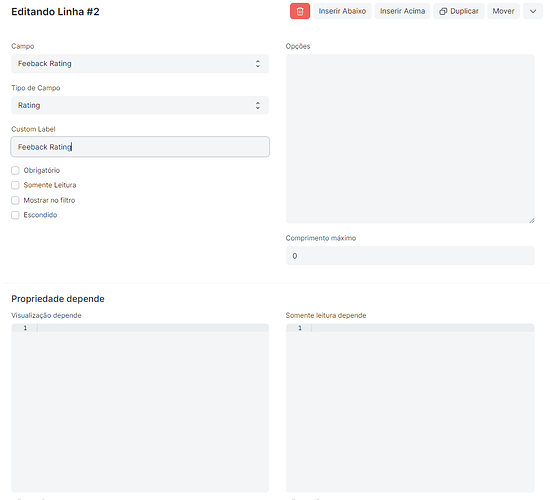Click the Tipo de Campo select arrows icon
Screen dimensions: 550x500
coord(258,105)
